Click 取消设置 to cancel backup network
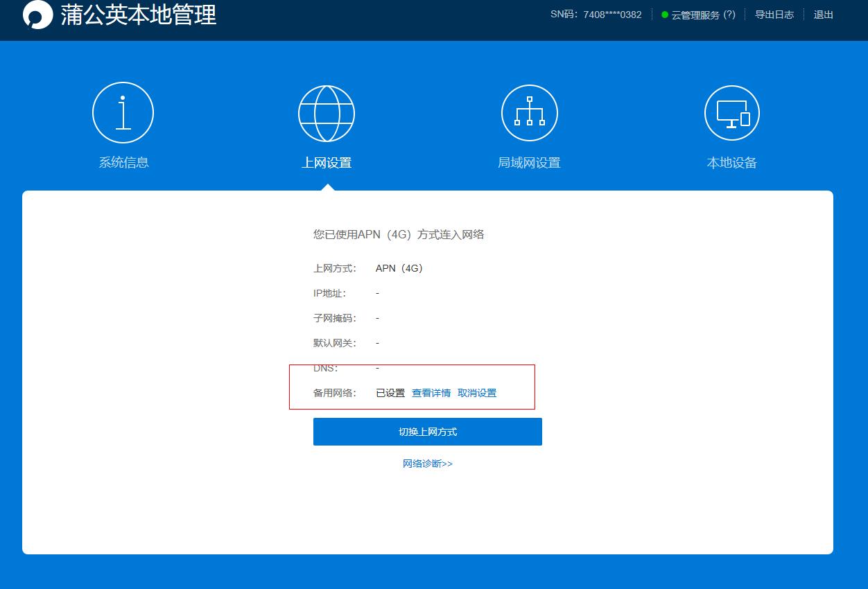The width and height of the screenshot is (868, 589). coord(477,392)
